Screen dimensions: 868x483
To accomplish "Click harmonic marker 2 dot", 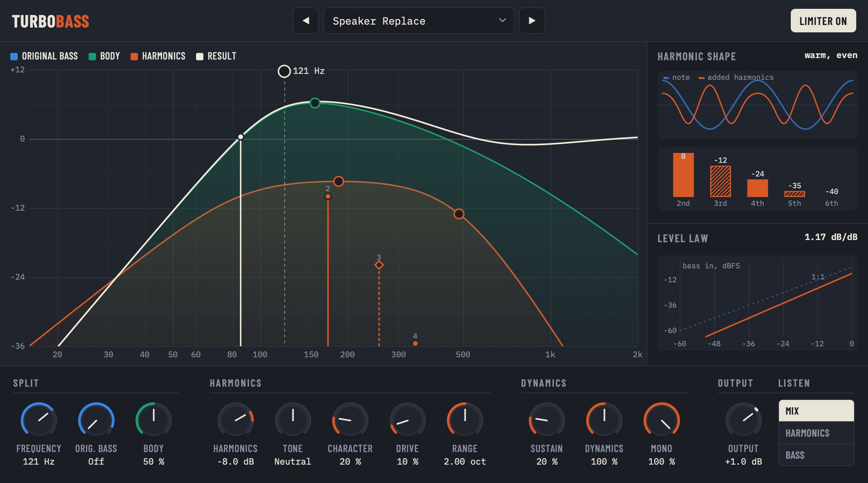I will coord(328,197).
